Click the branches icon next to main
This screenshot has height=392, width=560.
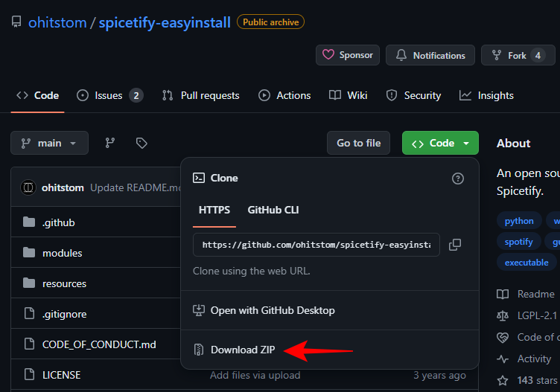[x=110, y=143]
